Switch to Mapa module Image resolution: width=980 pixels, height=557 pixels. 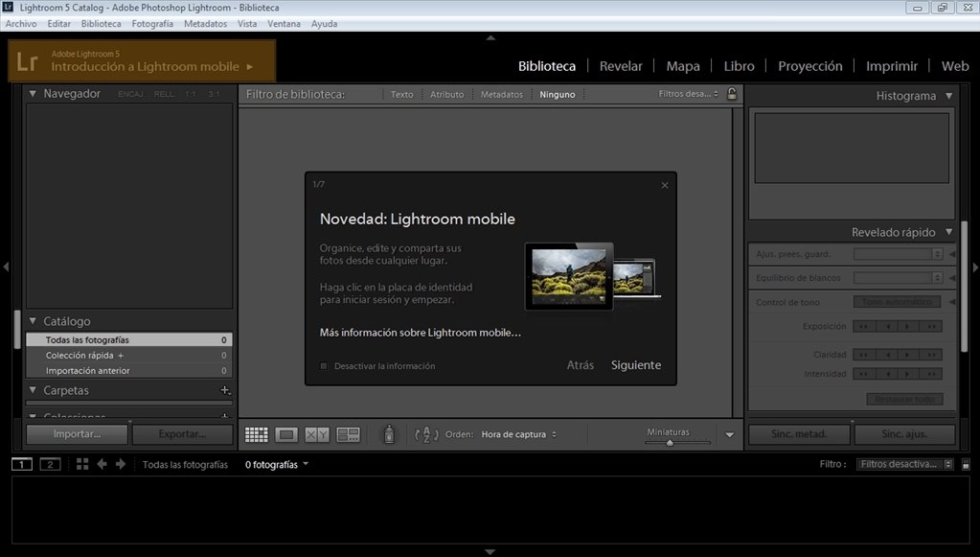682,66
